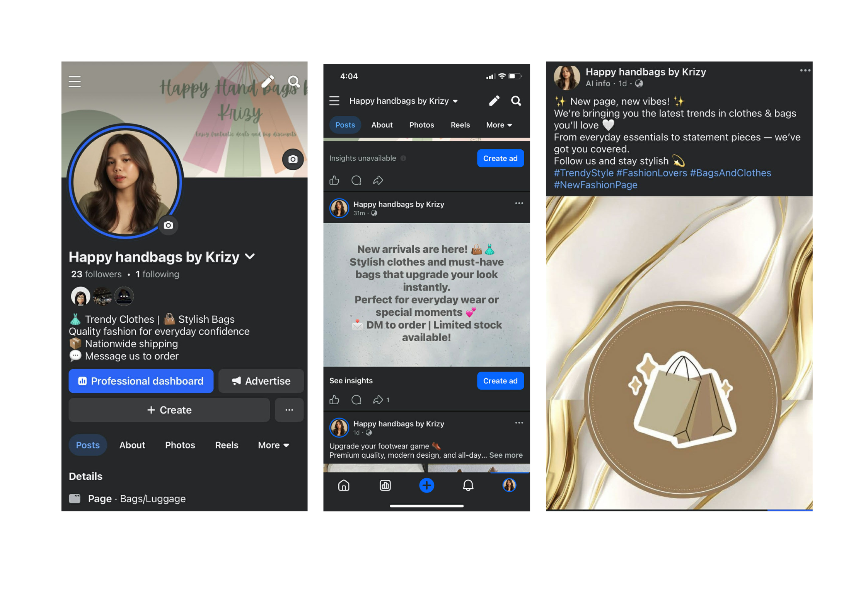
Task: Tap '23 followers' count
Action: (x=96, y=274)
